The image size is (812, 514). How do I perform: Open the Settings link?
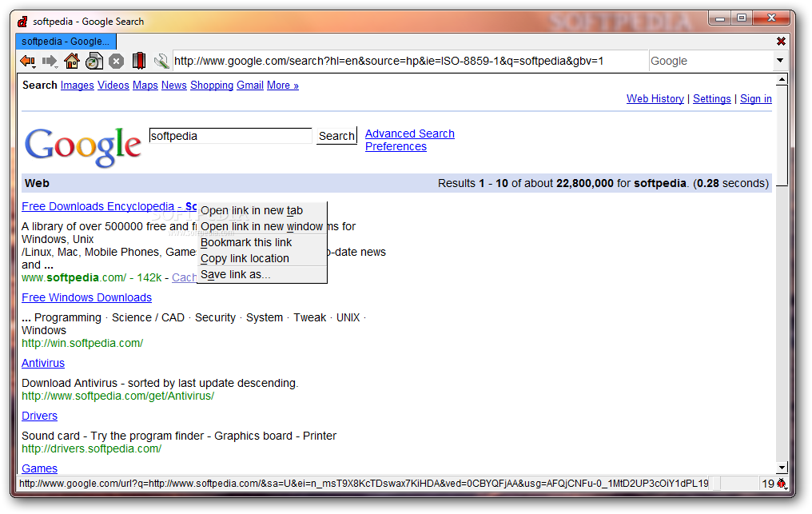click(711, 98)
